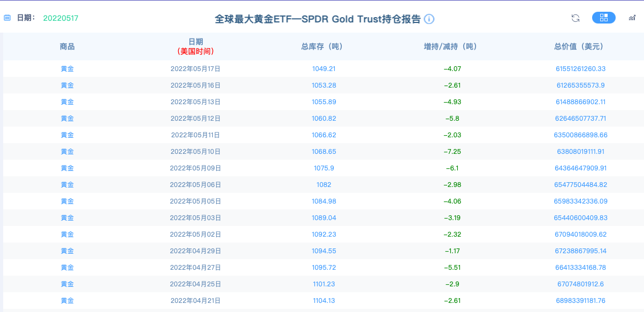
Task: Select the change value -6.1
Action: tap(452, 168)
